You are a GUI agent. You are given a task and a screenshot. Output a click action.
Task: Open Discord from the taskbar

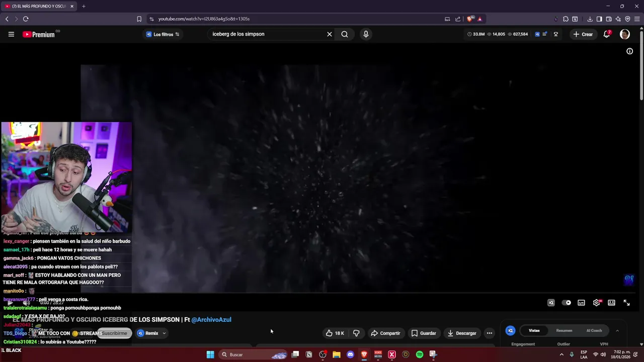350,354
